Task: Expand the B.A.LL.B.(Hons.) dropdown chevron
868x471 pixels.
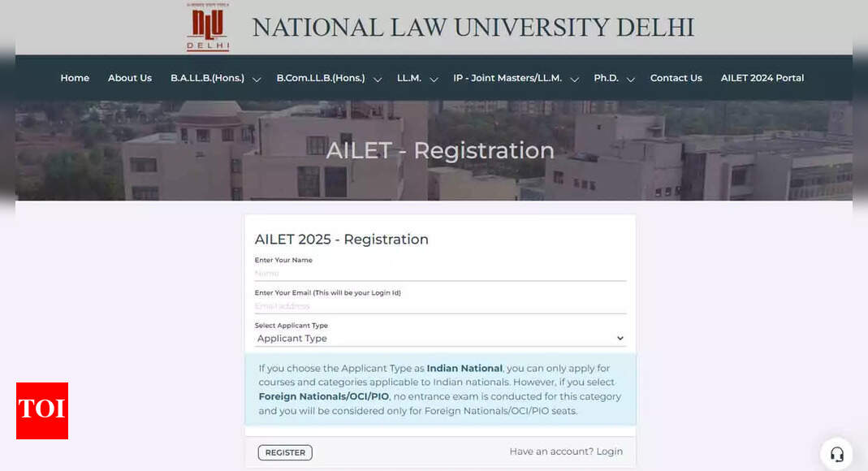Action: [x=257, y=79]
